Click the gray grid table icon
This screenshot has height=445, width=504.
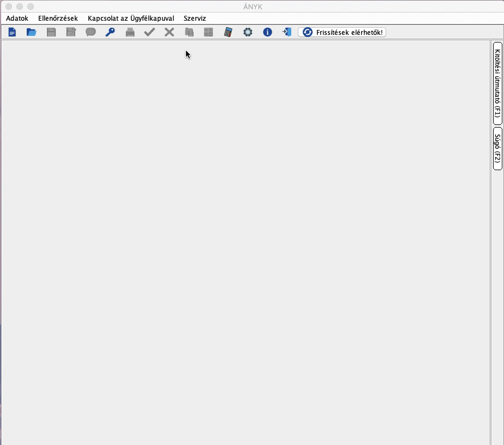[208, 32]
